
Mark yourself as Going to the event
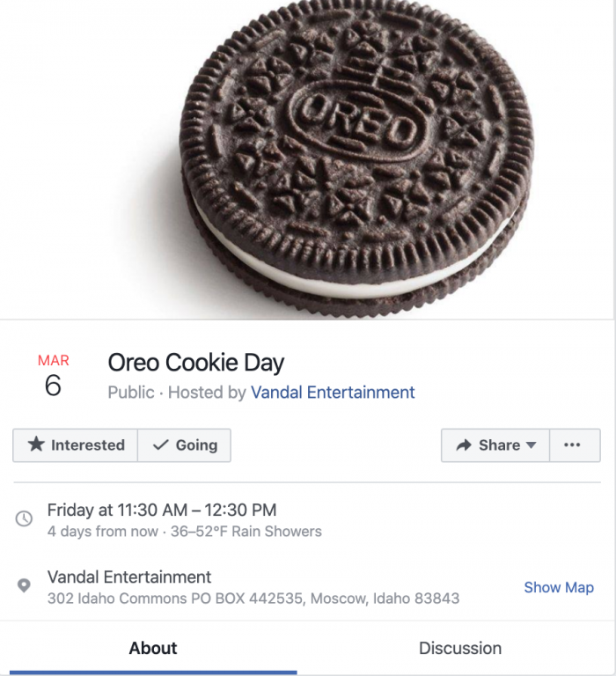(x=185, y=445)
